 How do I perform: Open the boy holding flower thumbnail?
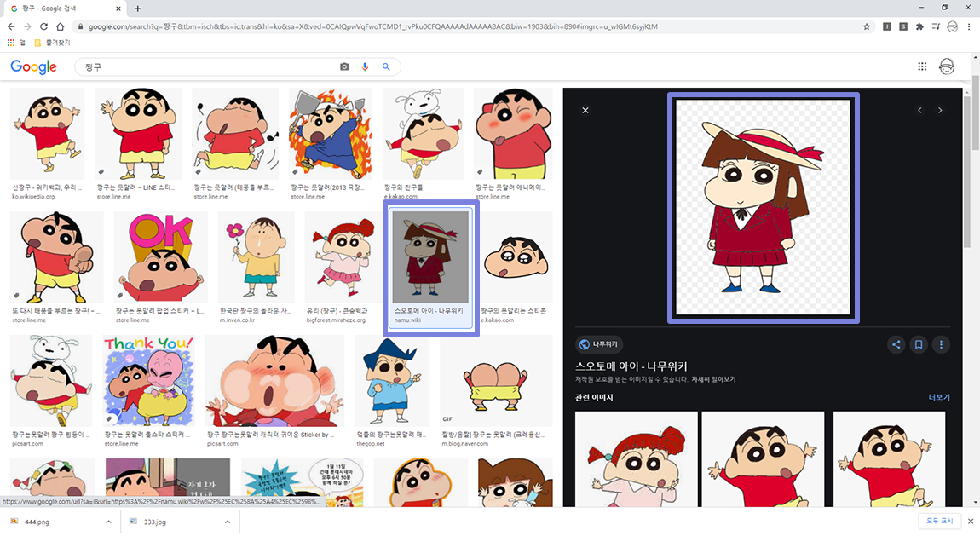pyautogui.click(x=257, y=257)
